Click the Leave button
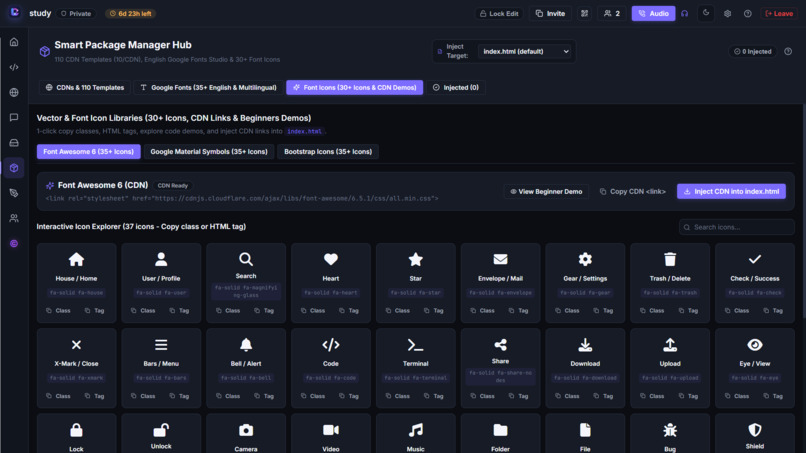806x453 pixels. point(779,13)
